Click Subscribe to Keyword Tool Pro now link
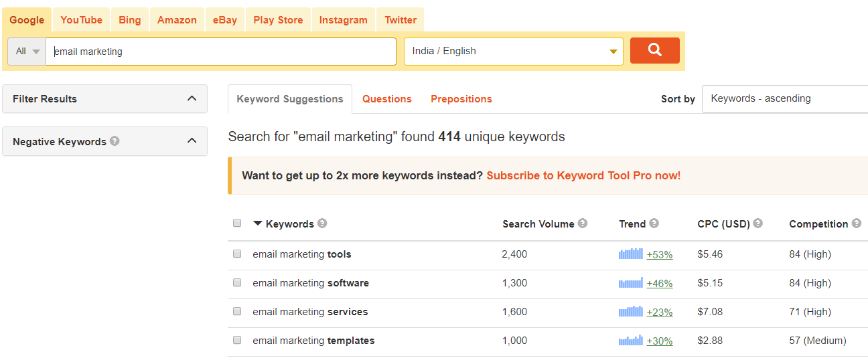This screenshot has width=868, height=358. point(583,176)
